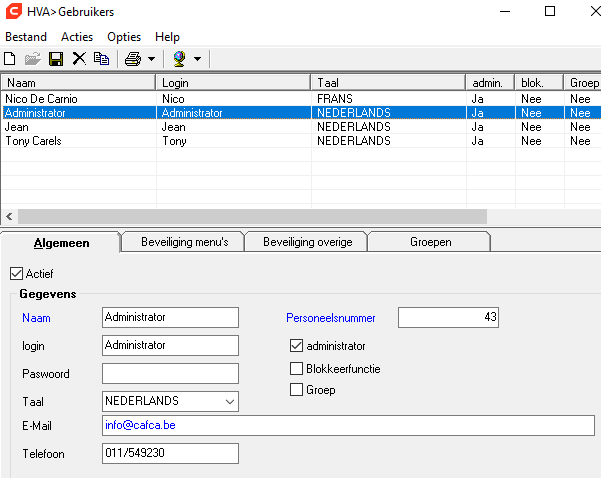Click the E-Mail field with info@cafca.be
Viewport: 601px width, 478px height.
coord(348,425)
